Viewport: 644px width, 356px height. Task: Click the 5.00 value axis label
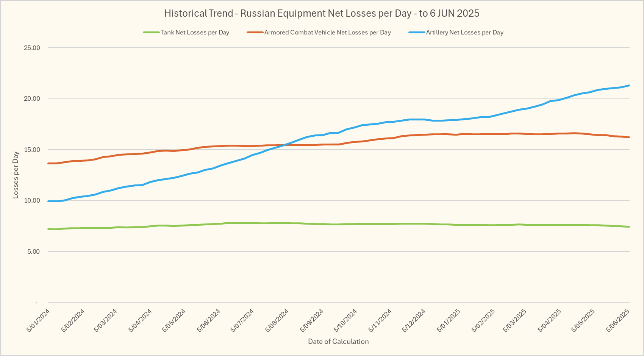coord(33,252)
